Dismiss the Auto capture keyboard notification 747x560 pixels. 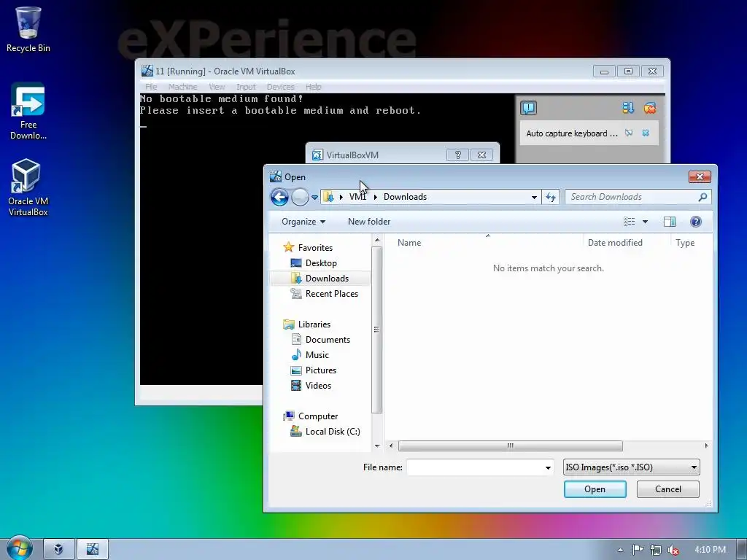[x=646, y=133]
